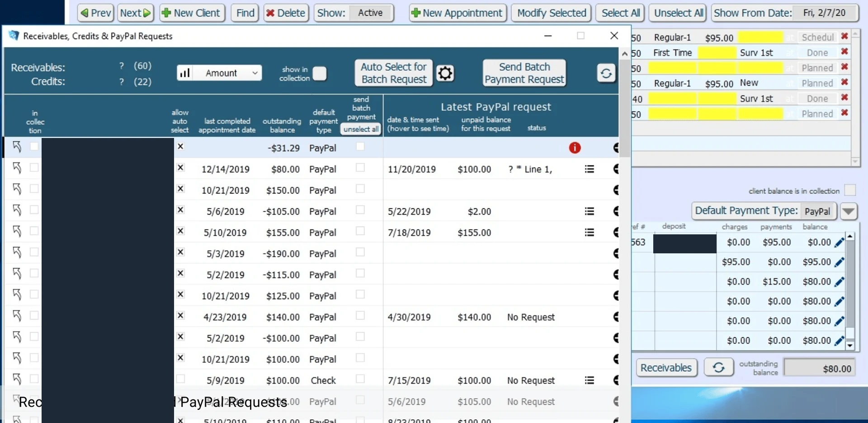This screenshot has width=868, height=423.
Task: Click the Prev client button
Action: pos(95,13)
